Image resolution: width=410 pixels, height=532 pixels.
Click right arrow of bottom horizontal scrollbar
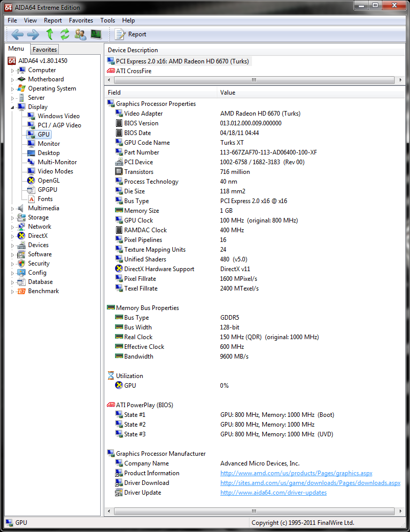point(400,511)
